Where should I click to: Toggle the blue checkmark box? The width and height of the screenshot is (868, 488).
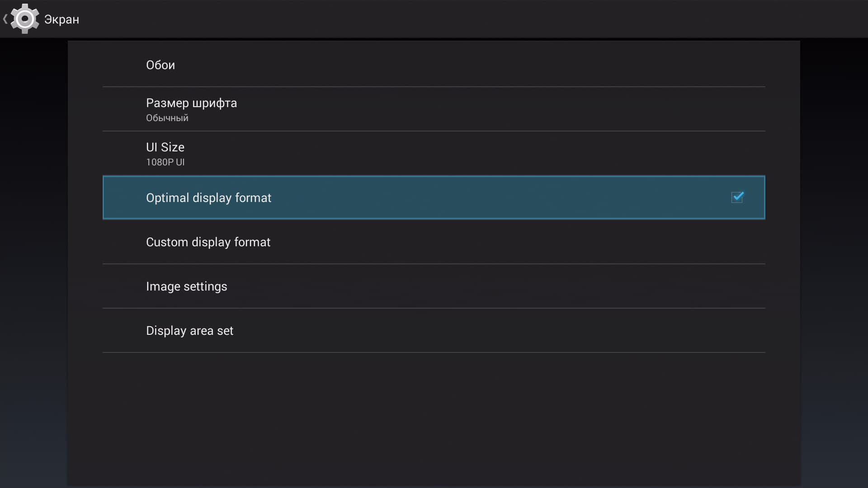click(x=737, y=197)
